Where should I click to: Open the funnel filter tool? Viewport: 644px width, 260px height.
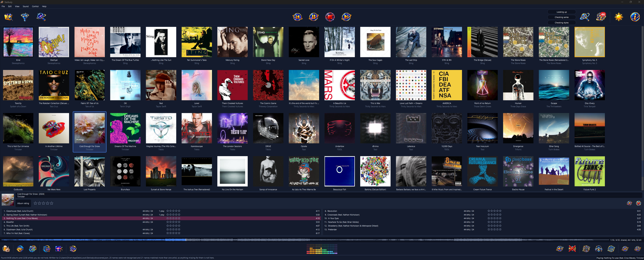click(x=25, y=17)
